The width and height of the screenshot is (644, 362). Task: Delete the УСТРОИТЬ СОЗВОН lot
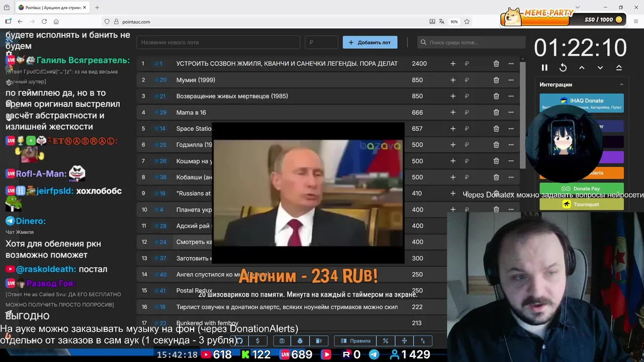pyautogui.click(x=496, y=64)
